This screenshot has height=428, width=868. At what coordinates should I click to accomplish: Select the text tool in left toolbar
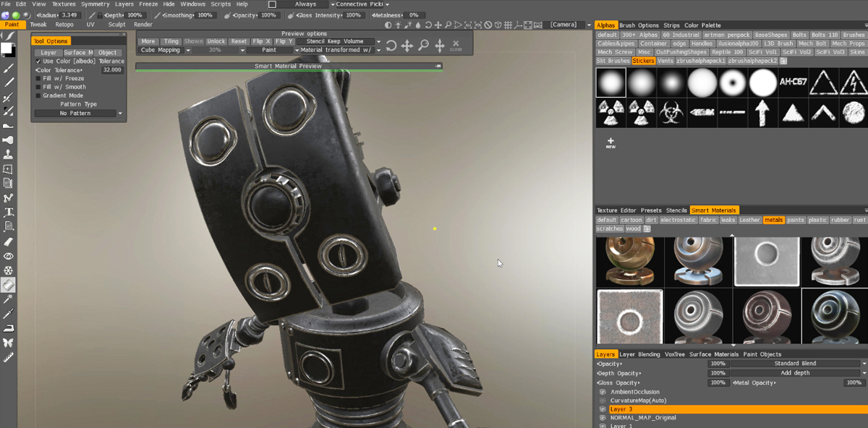pyautogui.click(x=9, y=212)
